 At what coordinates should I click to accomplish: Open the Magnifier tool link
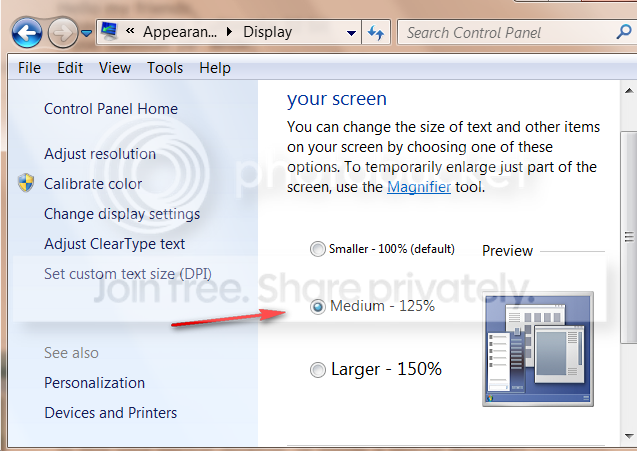point(419,187)
